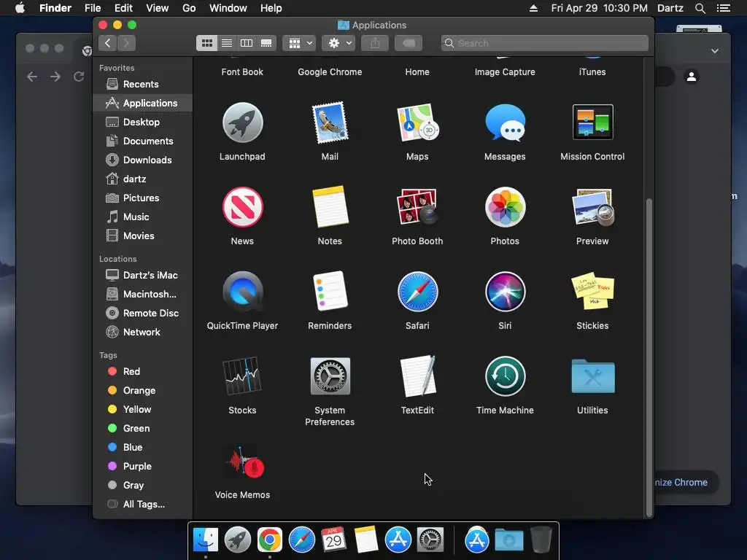The width and height of the screenshot is (747, 560).
Task: Open the TextEdit app icon
Action: pyautogui.click(x=417, y=376)
